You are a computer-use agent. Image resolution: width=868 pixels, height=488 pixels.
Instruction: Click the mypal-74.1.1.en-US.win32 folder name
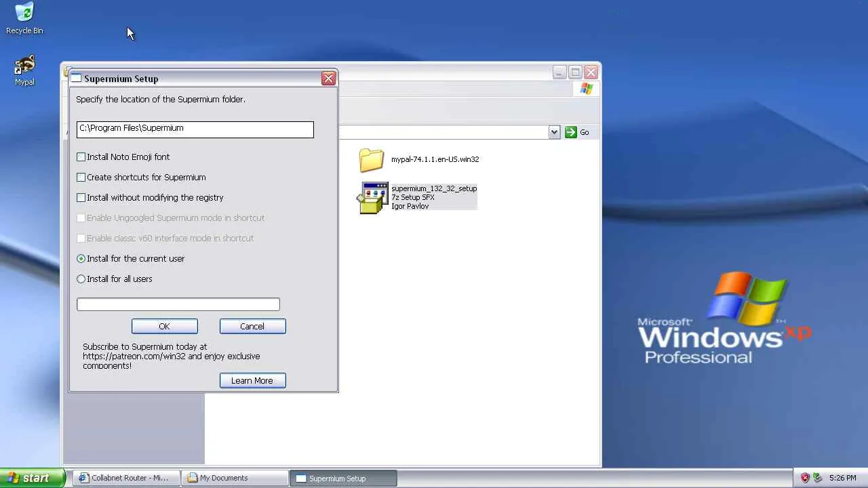point(435,159)
